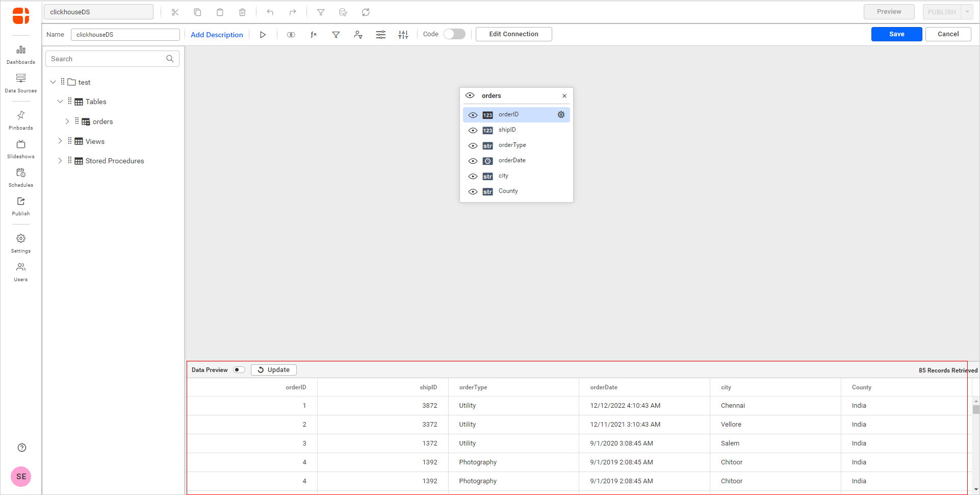Click the table Search input field
This screenshot has width=980, height=495.
click(x=112, y=59)
